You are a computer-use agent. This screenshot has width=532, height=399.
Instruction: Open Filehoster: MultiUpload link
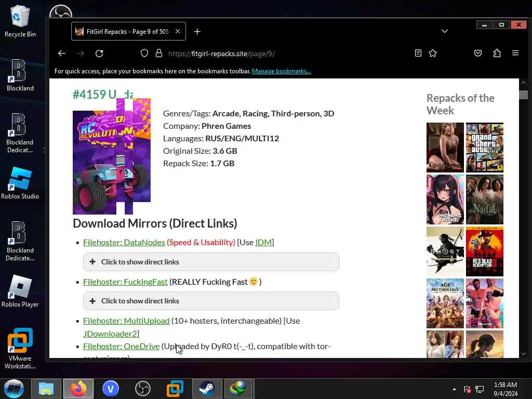[x=126, y=321]
